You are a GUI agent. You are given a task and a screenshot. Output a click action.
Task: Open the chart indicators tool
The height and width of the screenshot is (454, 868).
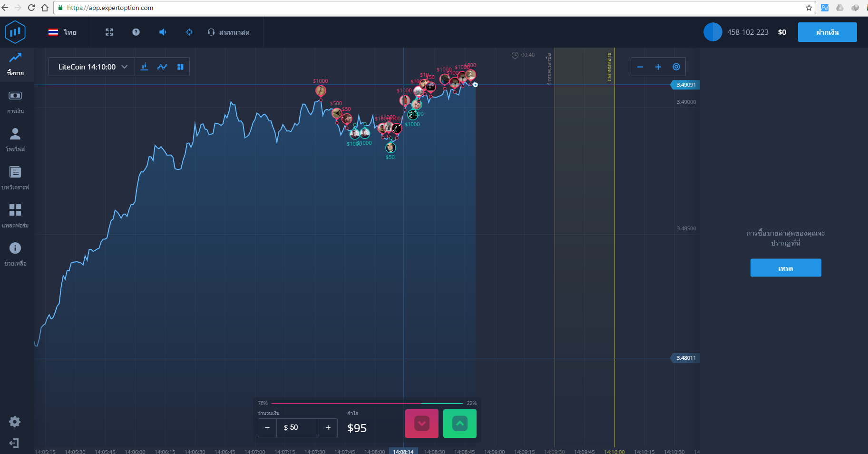(145, 67)
